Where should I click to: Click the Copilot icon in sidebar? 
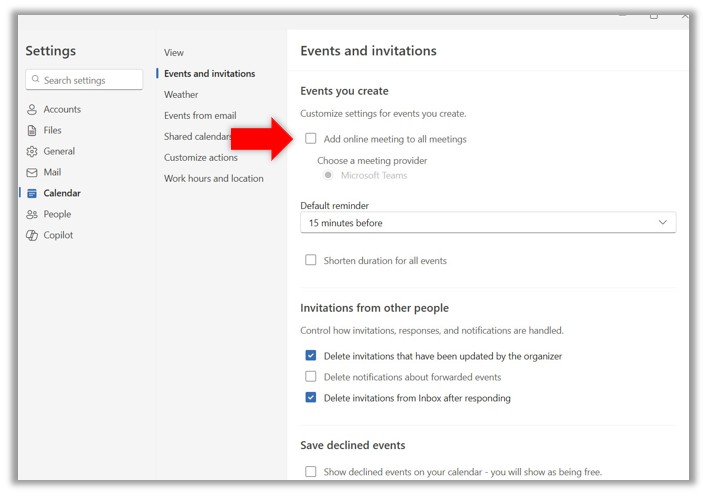point(32,236)
